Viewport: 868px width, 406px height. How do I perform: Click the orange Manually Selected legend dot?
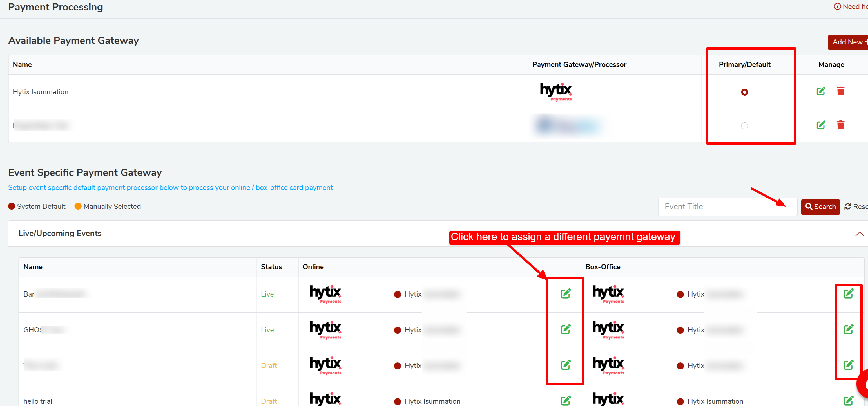78,206
